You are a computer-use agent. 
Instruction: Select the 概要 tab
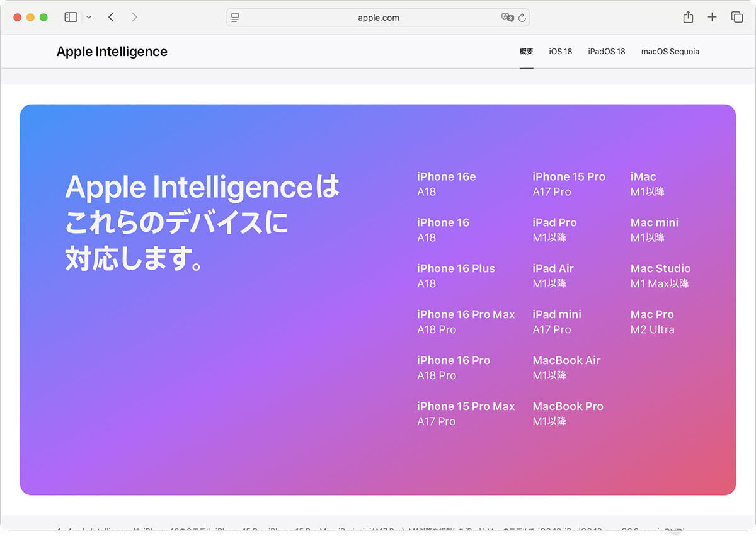click(x=527, y=52)
